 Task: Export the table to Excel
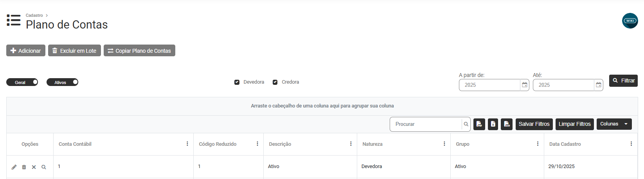point(493,124)
